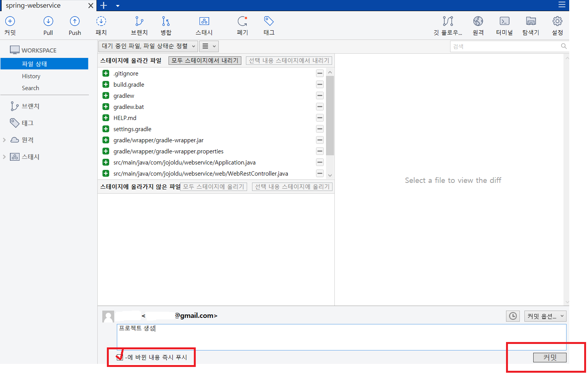Click 모두 스테이지에 올리기 button
588x375 pixels.
coord(213,187)
